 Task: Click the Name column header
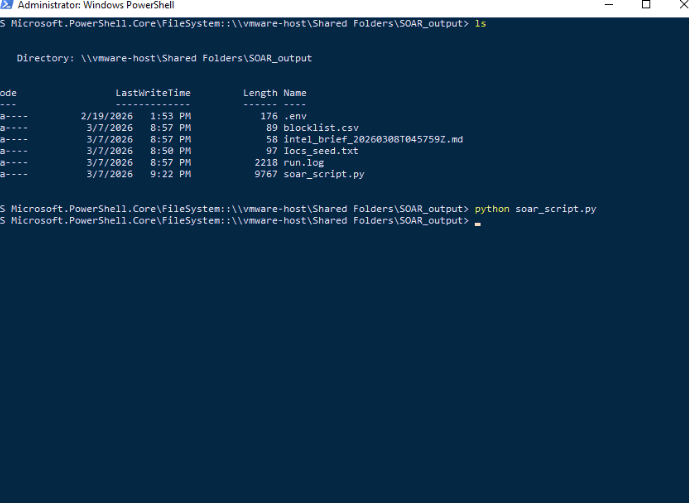pos(294,93)
